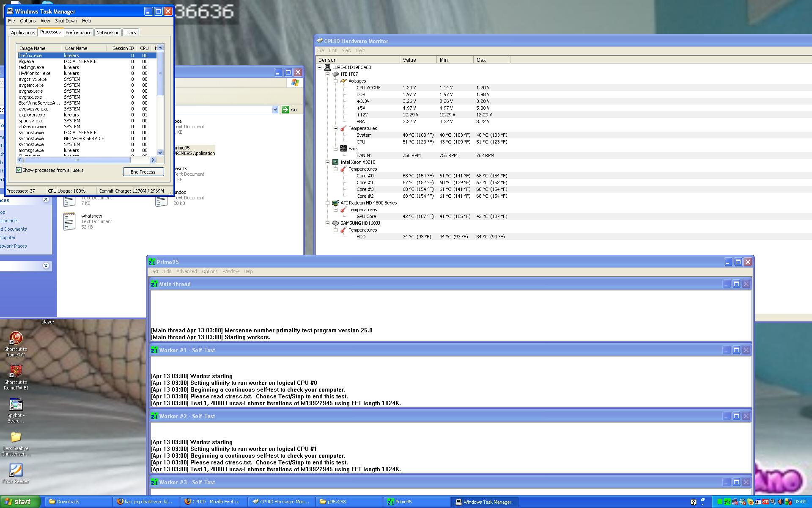The image size is (812, 508).
Task: Open the Users tab
Action: (130, 33)
